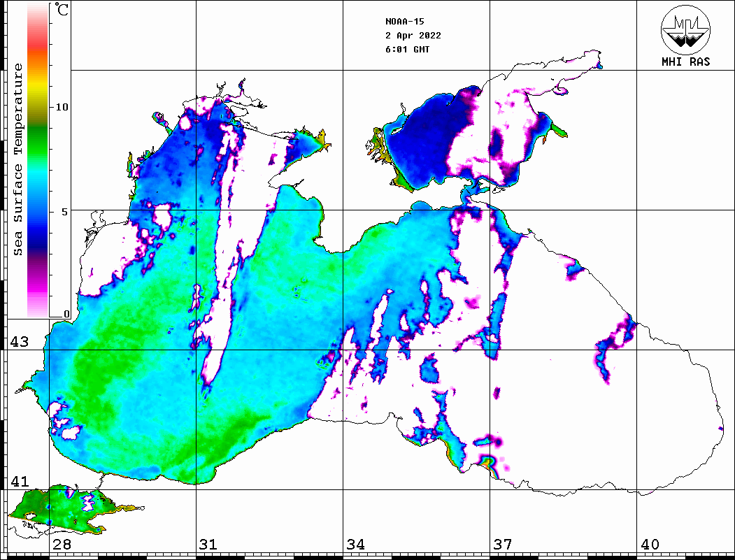Click the longitude label '28'
Image resolution: width=735 pixels, height=560 pixels.
pos(62,545)
